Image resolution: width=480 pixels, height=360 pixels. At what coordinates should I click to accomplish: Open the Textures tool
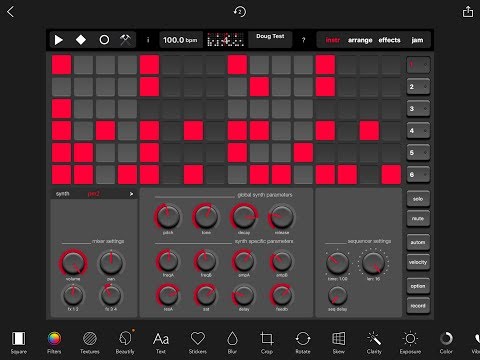pos(90,342)
